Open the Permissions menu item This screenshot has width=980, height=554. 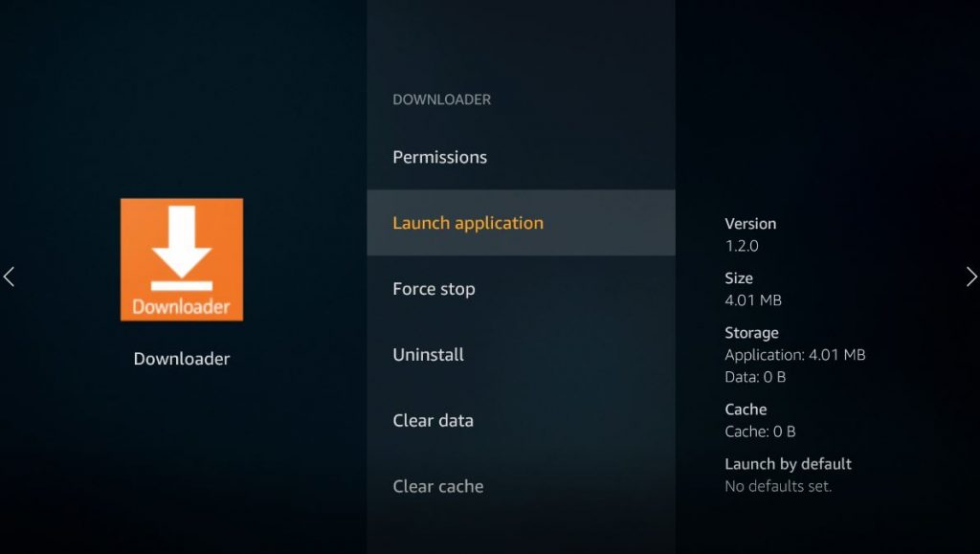tap(522, 157)
